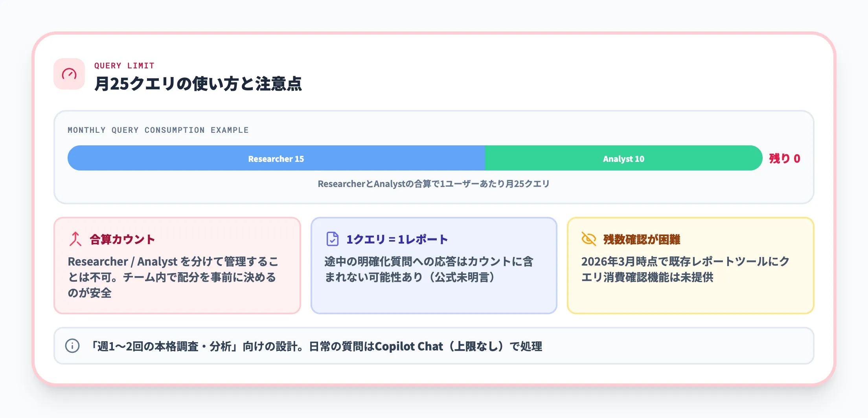868x418 pixels.
Task: Click the heading 月25クエリの使い方と注意点
Action: [x=198, y=84]
